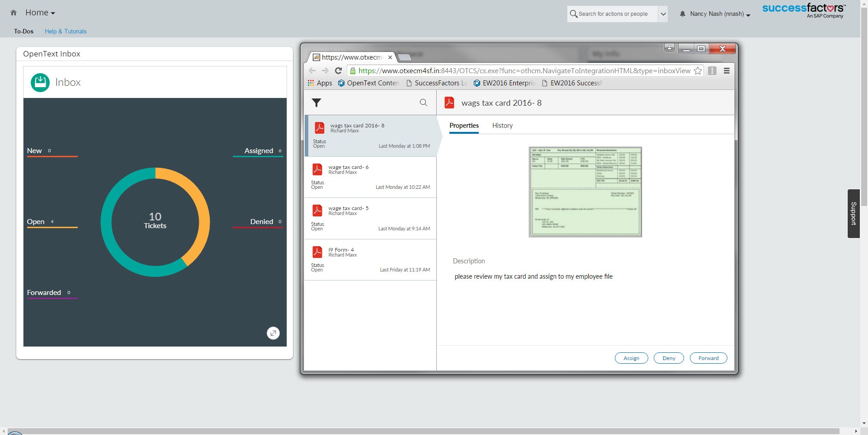Bookmark the page with the star icon
This screenshot has width=868, height=435.
tap(698, 70)
